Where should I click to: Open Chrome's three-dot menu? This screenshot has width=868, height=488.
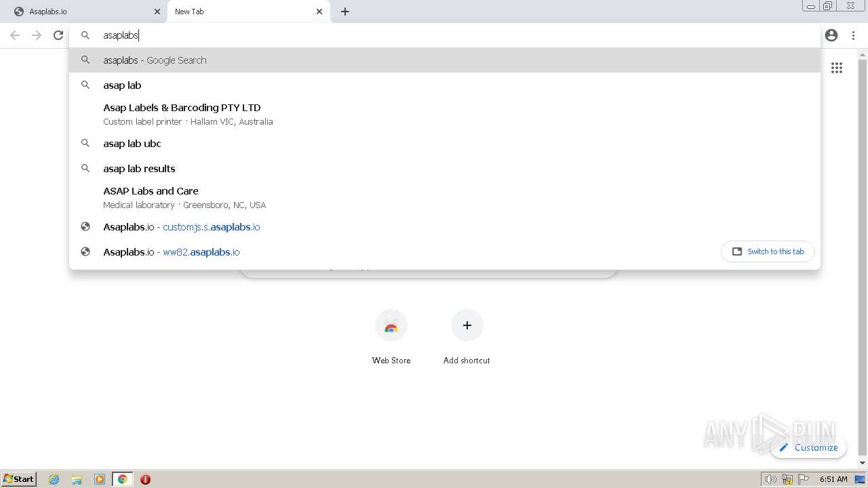tap(853, 35)
